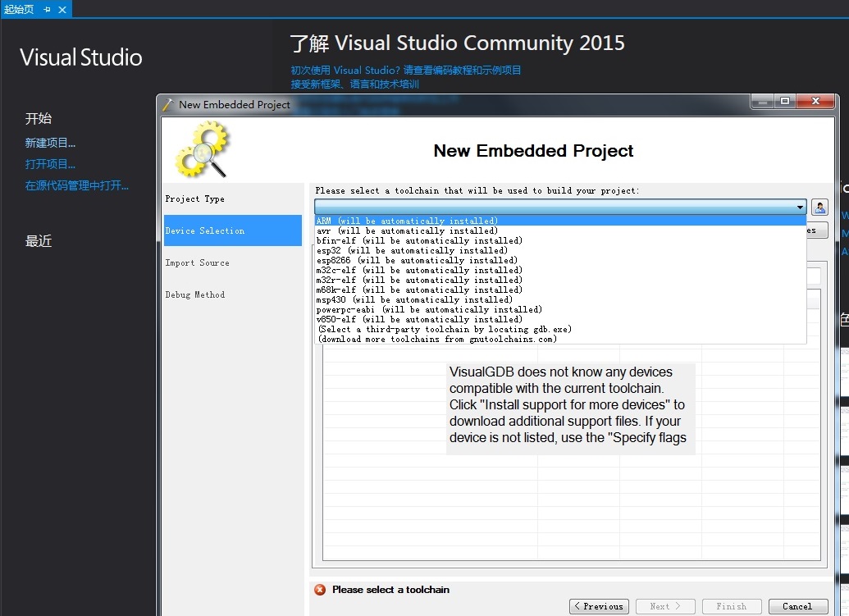This screenshot has width=849, height=616.
Task: Select m68k-elf toolchain option
Action: [560, 290]
